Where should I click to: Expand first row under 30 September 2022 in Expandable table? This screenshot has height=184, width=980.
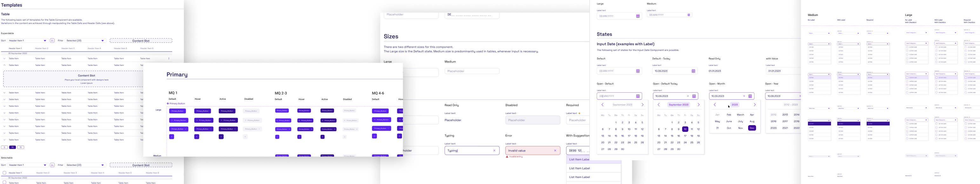pyautogui.click(x=4, y=58)
